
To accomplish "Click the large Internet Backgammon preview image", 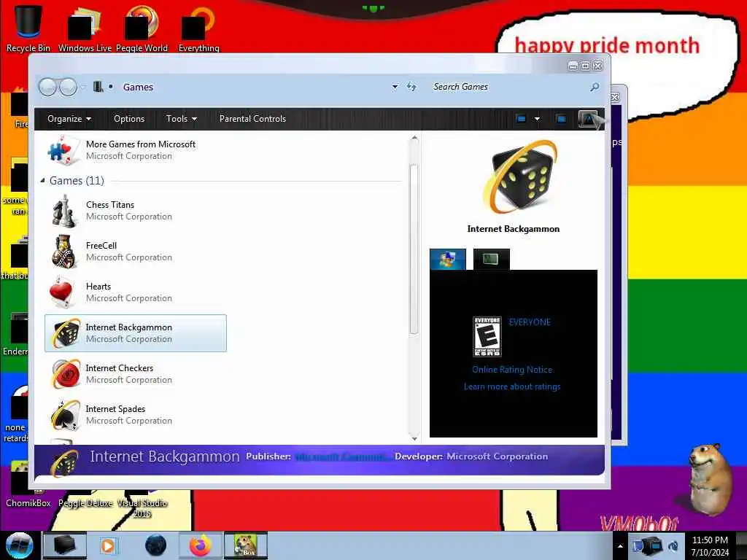I will [x=519, y=177].
